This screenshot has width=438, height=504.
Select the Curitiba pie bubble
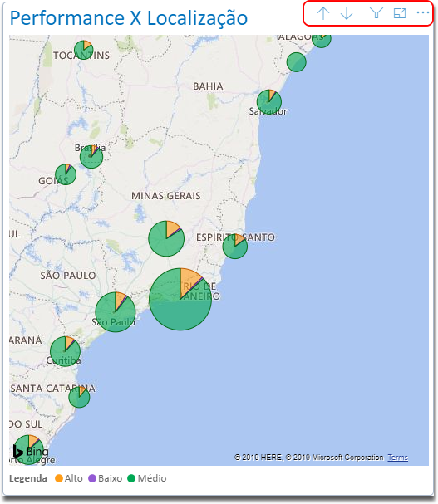tap(66, 351)
